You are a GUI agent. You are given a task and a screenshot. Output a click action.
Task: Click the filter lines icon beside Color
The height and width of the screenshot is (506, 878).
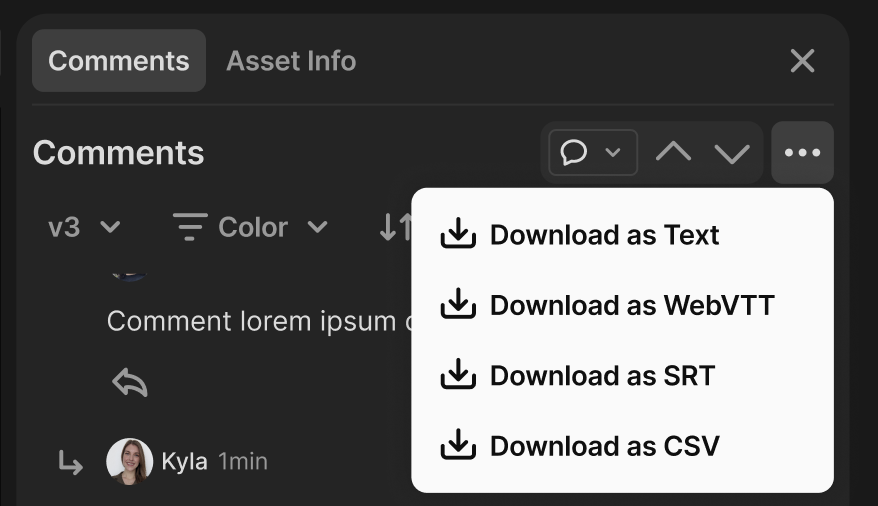pyautogui.click(x=189, y=228)
